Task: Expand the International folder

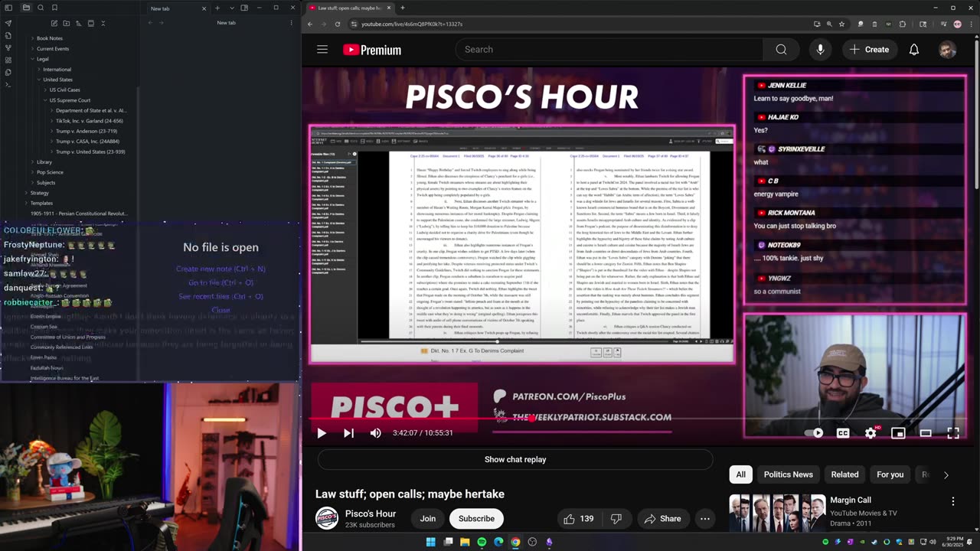Action: click(57, 69)
